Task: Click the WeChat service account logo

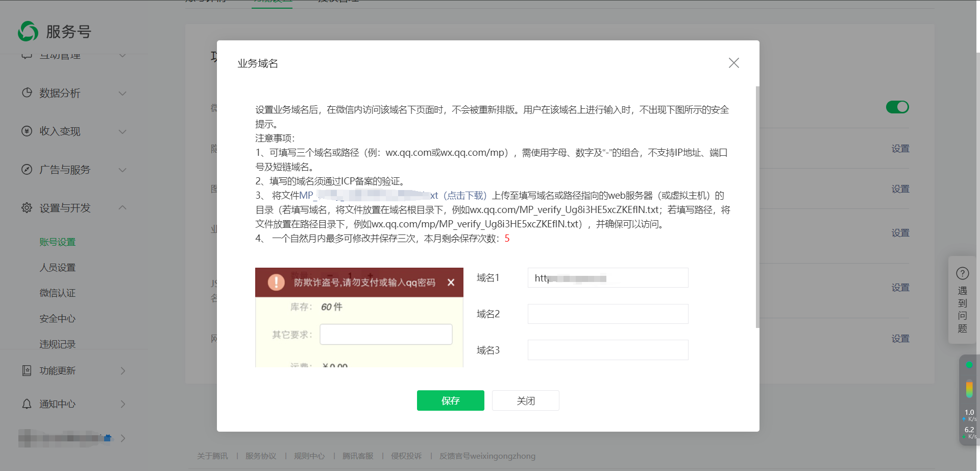Action: (28, 32)
